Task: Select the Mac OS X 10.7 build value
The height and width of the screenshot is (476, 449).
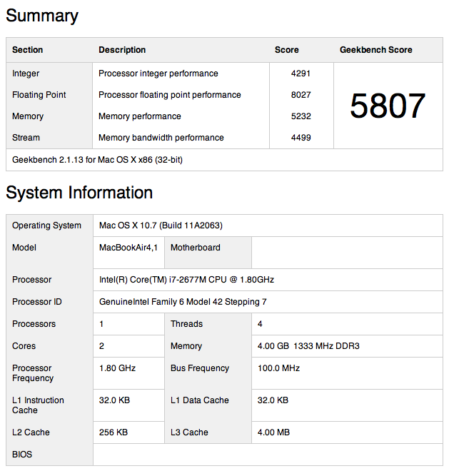Action: 161,226
